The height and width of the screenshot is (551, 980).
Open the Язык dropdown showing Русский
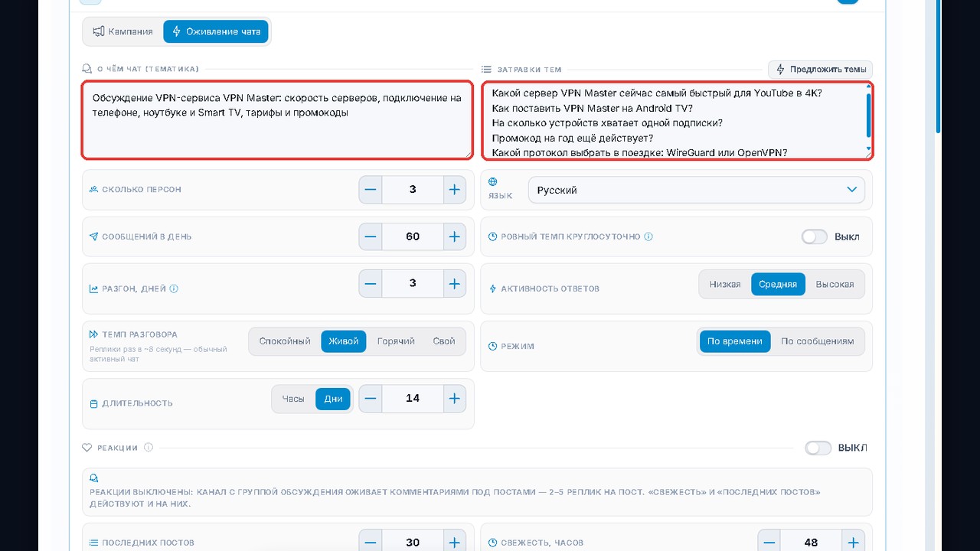pos(697,190)
